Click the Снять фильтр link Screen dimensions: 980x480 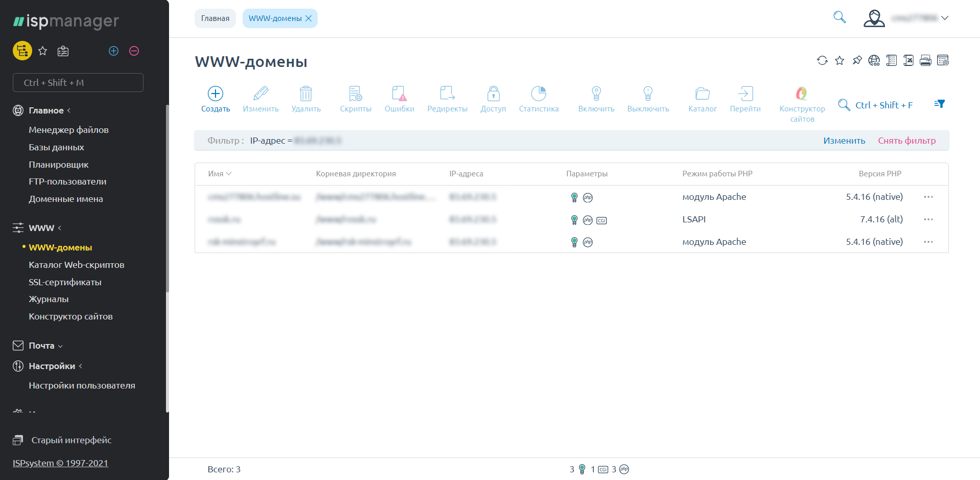906,141
